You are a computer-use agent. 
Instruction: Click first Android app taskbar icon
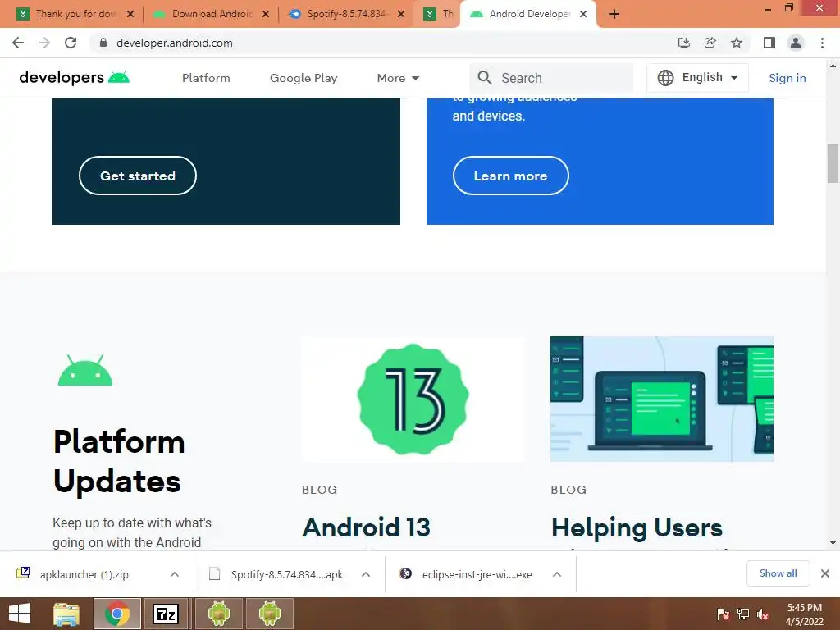coord(219,614)
